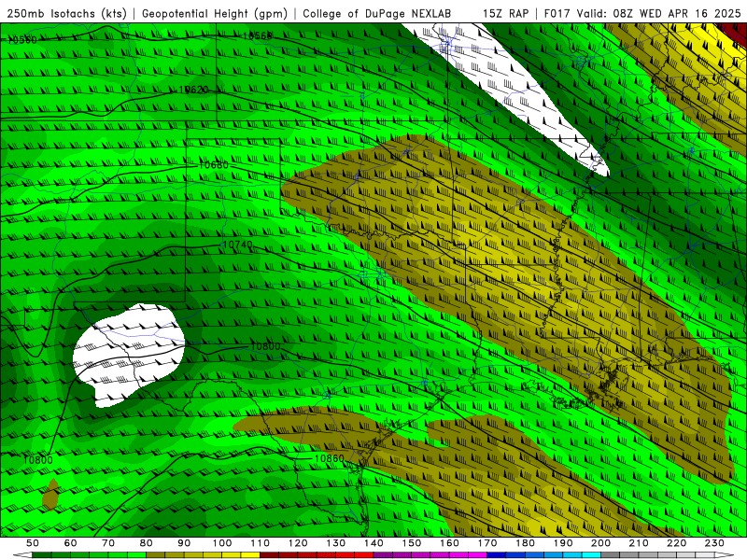747x560 pixels.
Task: Select the 10860 height contour label
Action: click(x=330, y=458)
